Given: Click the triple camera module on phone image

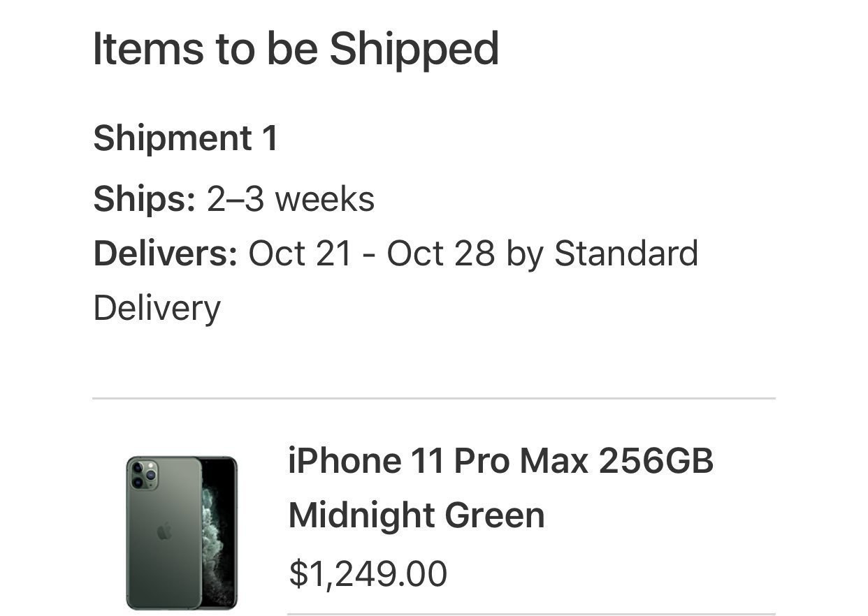Looking at the screenshot, I should tap(143, 474).
